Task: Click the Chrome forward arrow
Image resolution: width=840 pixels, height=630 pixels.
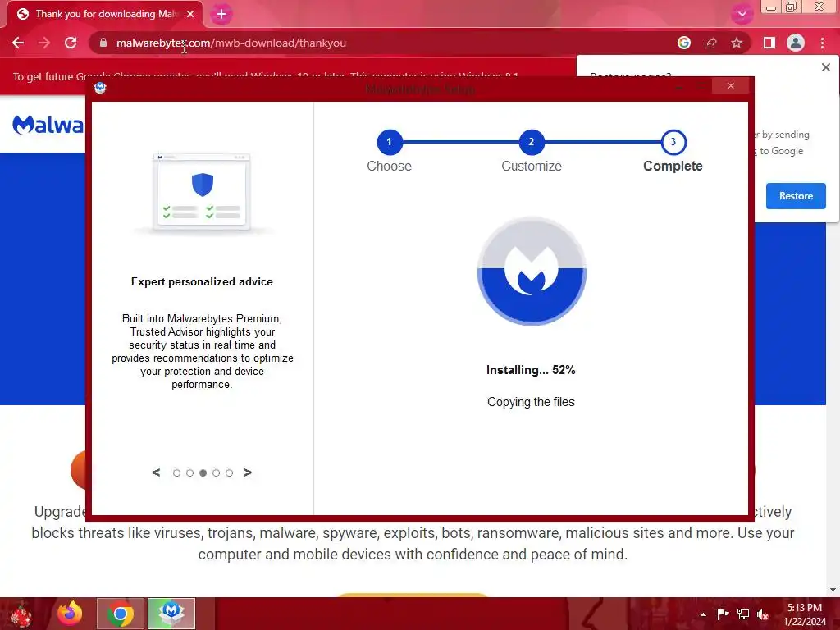Action: click(44, 43)
